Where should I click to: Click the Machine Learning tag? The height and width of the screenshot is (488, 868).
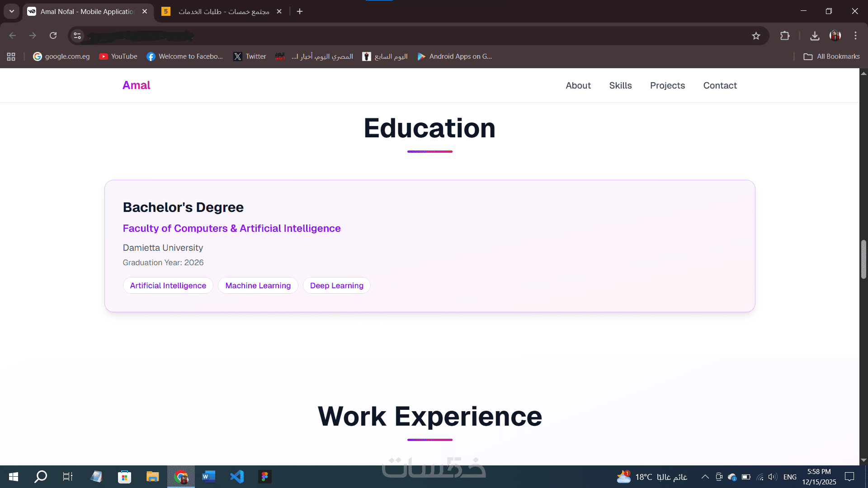point(258,286)
